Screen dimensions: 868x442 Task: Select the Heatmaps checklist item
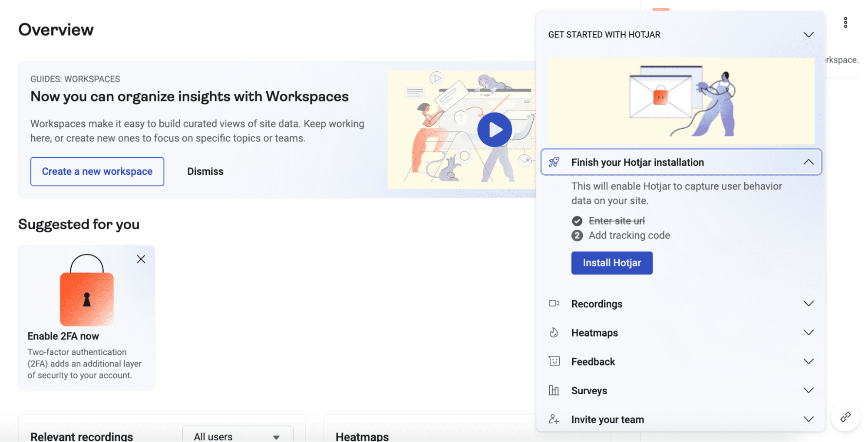(x=680, y=333)
